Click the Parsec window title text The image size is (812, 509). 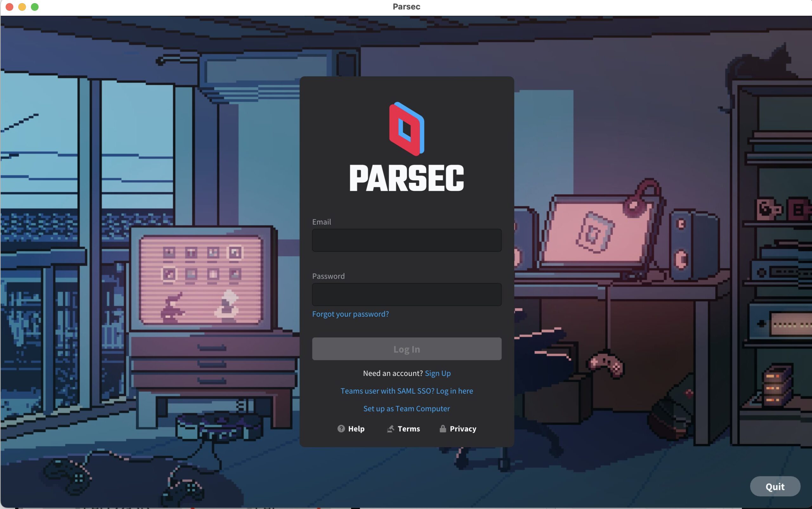pos(406,7)
